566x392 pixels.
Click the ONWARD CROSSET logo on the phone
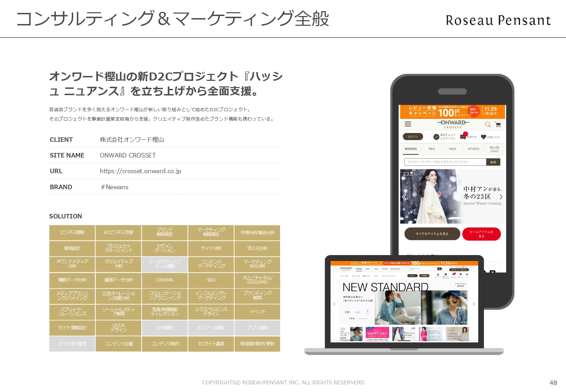pos(453,124)
